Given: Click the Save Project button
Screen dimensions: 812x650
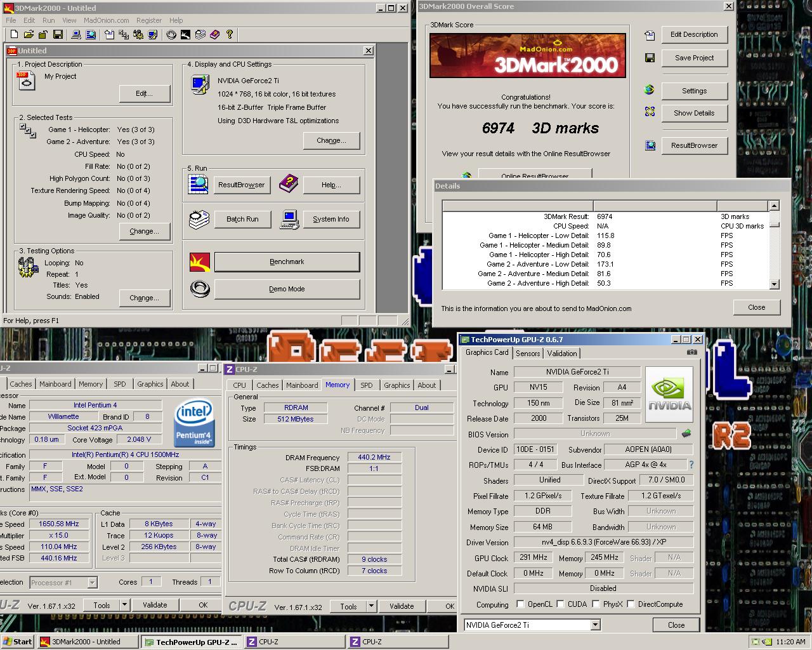Looking at the screenshot, I should click(694, 58).
